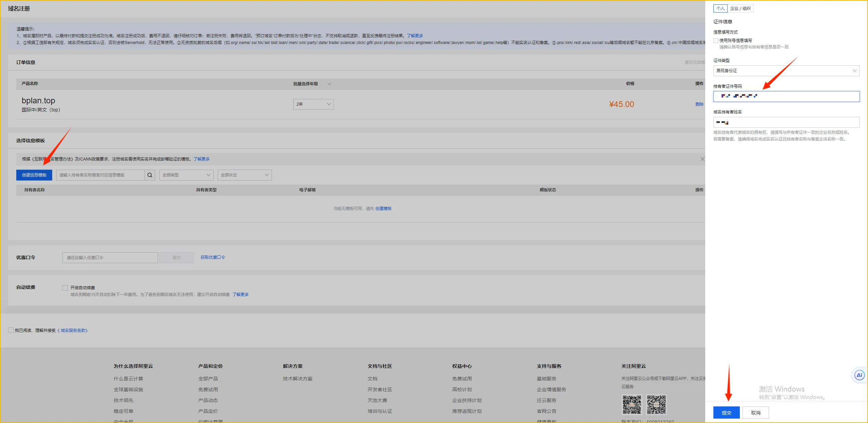Click 产品动态 footer link
This screenshot has height=423, width=868.
[208, 400]
